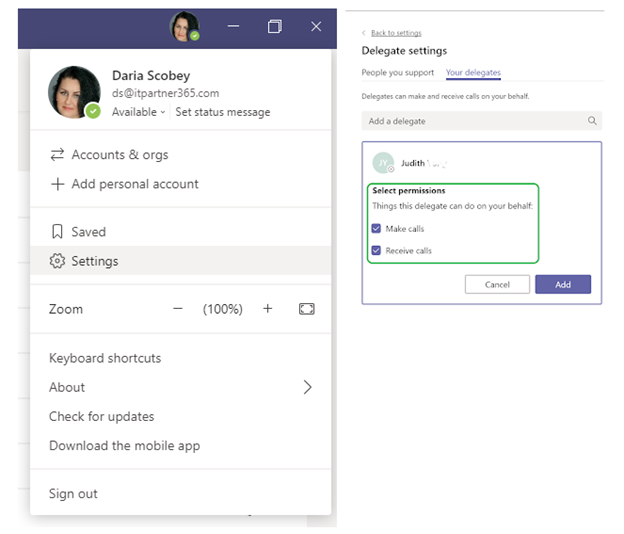
Task: Click Cancel in the permissions card
Action: pos(497,285)
